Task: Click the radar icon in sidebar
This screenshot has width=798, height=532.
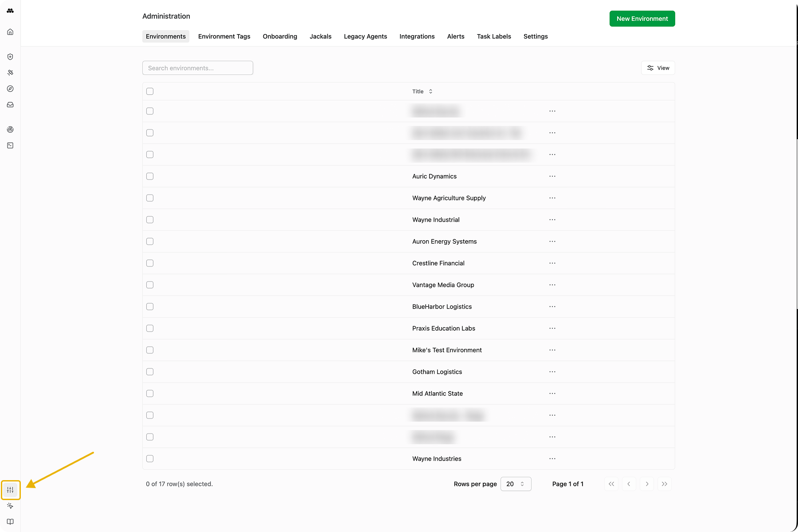Action: point(10,129)
